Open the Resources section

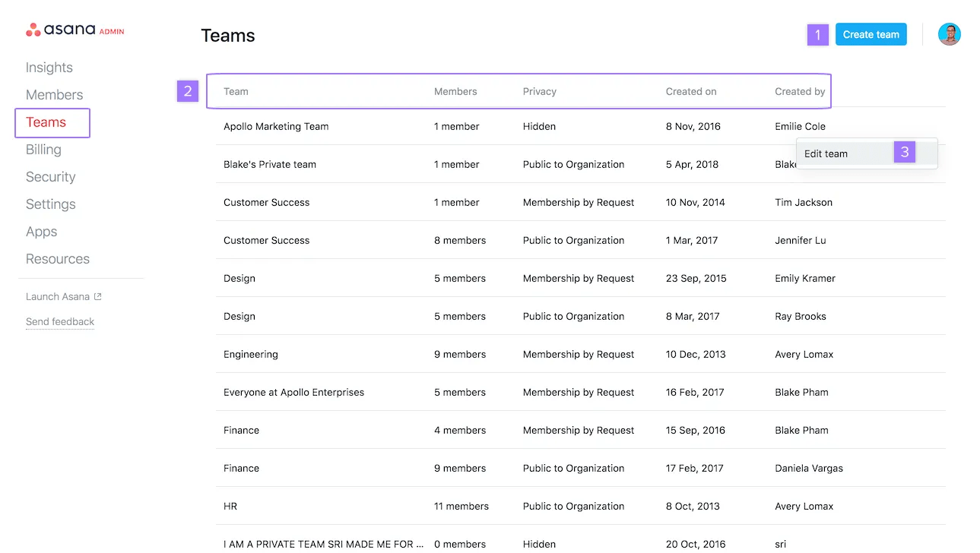(x=57, y=258)
